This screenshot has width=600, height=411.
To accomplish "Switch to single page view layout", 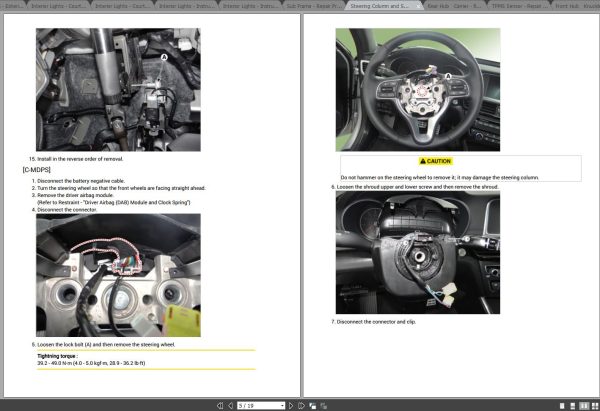I will tap(562, 406).
